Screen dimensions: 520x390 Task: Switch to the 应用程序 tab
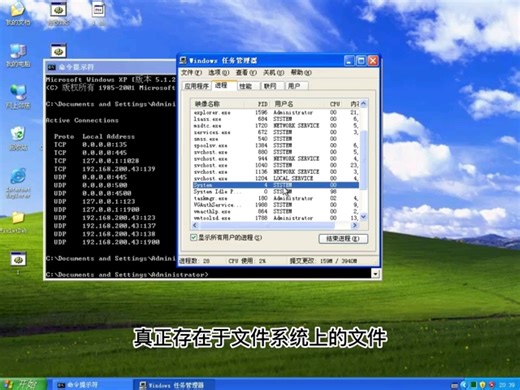click(197, 86)
